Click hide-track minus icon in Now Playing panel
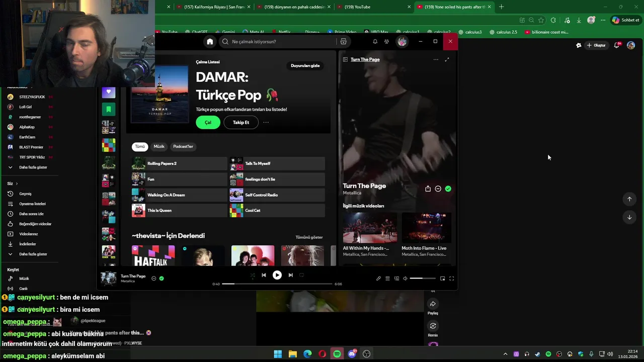 click(x=438, y=189)
